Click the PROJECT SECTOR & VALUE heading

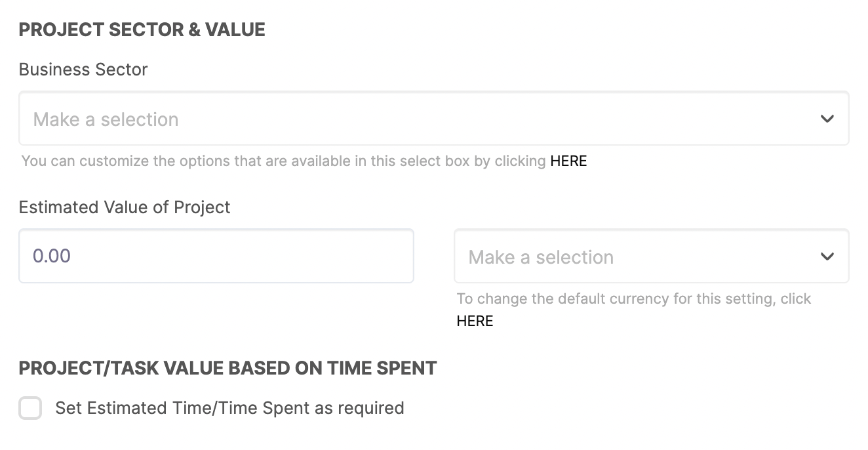[142, 30]
